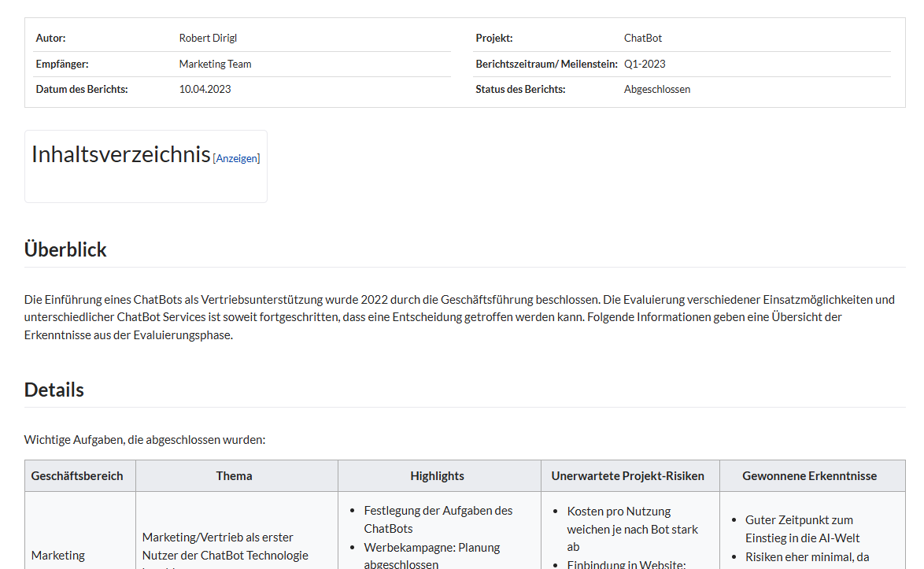The height and width of the screenshot is (569, 924).
Task: Select the Thema column header
Action: (235, 475)
